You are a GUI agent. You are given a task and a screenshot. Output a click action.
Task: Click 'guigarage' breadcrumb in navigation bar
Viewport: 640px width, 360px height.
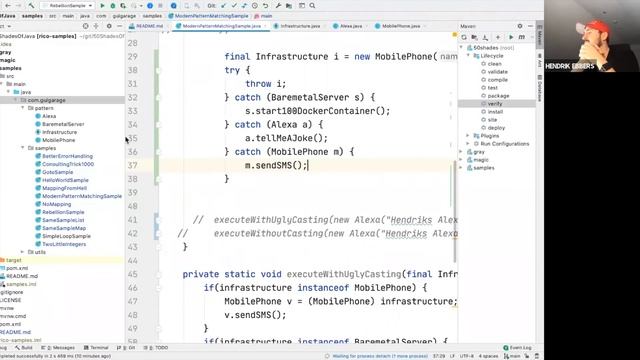124,16
